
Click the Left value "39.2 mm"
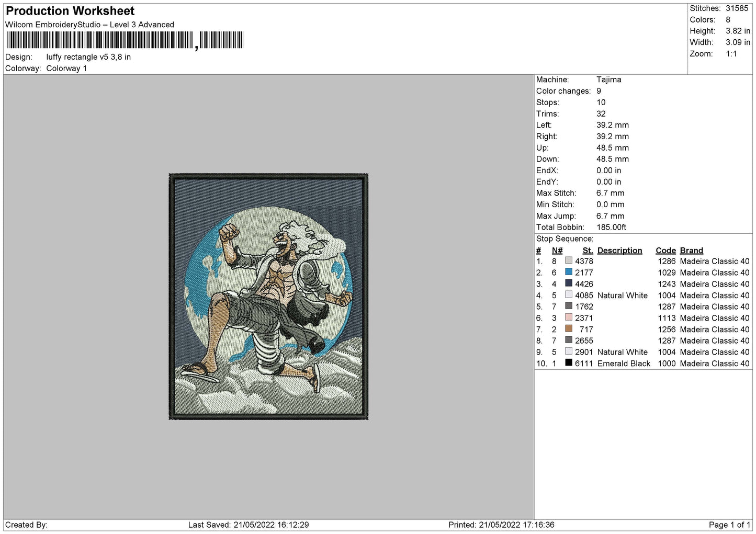click(x=613, y=125)
